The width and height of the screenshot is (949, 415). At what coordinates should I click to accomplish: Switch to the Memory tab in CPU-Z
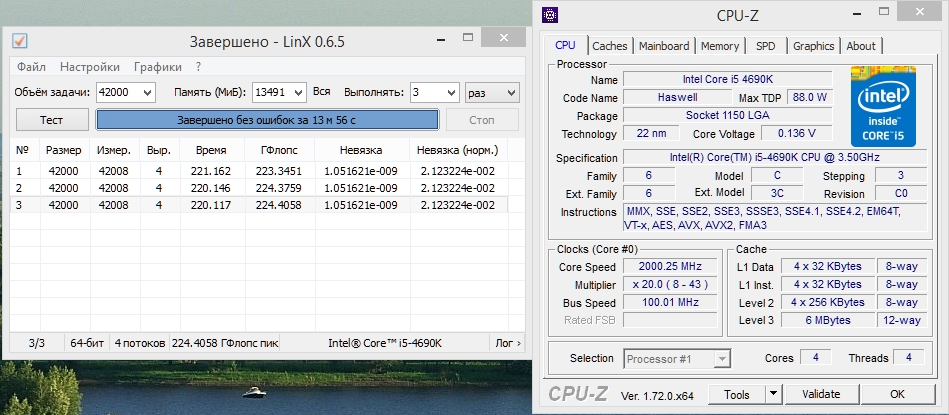point(720,46)
